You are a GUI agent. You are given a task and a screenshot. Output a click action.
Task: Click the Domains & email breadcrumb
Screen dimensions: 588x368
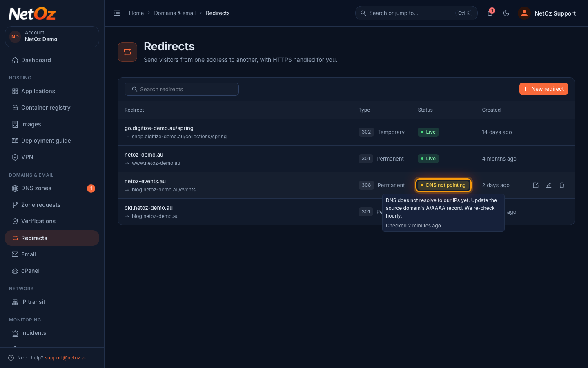click(175, 13)
